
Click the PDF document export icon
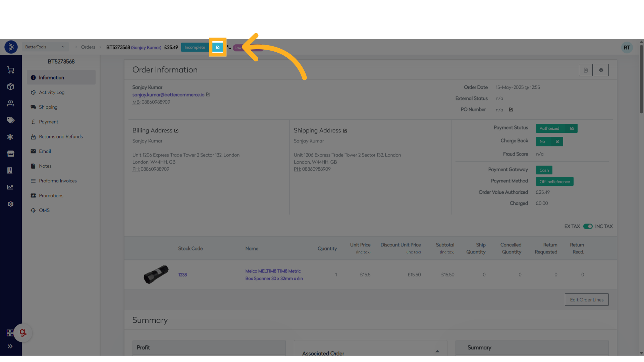pos(586,70)
